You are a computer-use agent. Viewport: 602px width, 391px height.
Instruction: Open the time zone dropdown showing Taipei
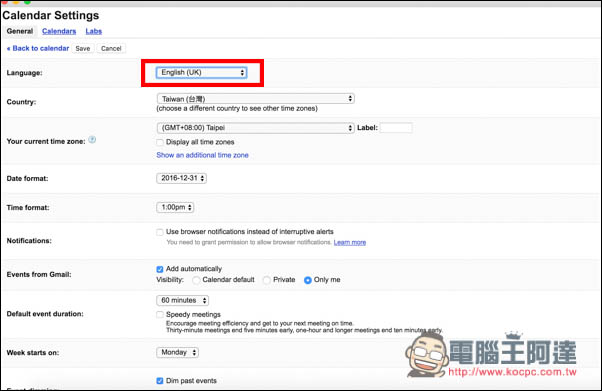click(x=255, y=128)
